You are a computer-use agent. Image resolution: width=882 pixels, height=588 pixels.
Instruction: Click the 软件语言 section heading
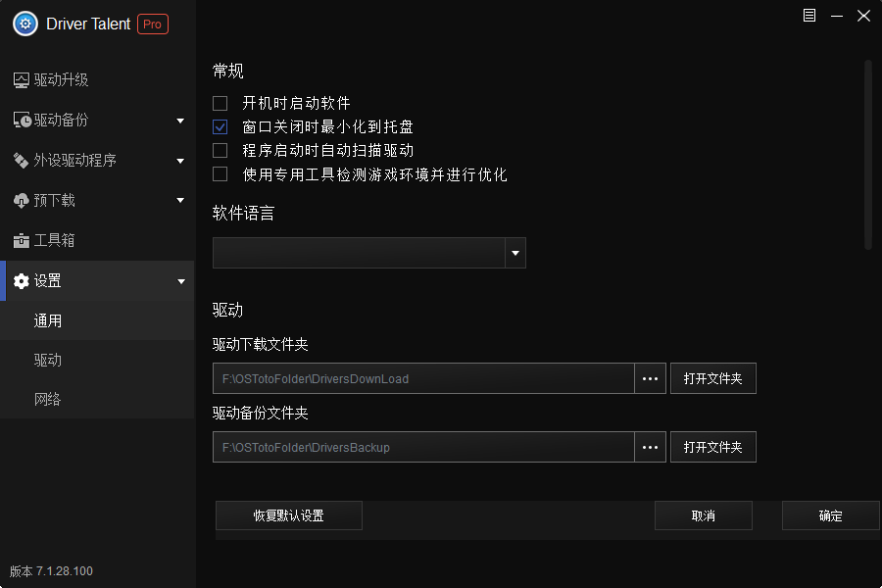click(x=244, y=214)
